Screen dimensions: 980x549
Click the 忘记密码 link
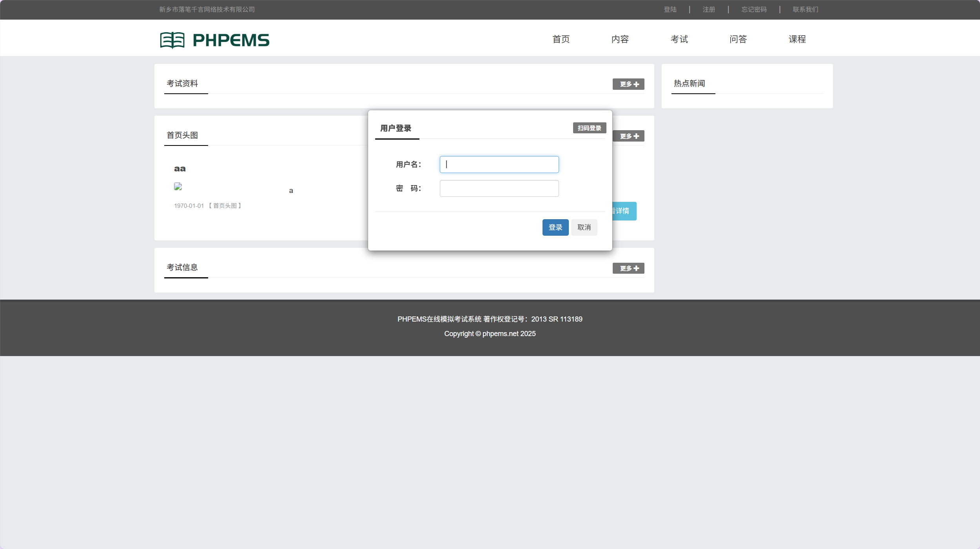pyautogui.click(x=754, y=9)
